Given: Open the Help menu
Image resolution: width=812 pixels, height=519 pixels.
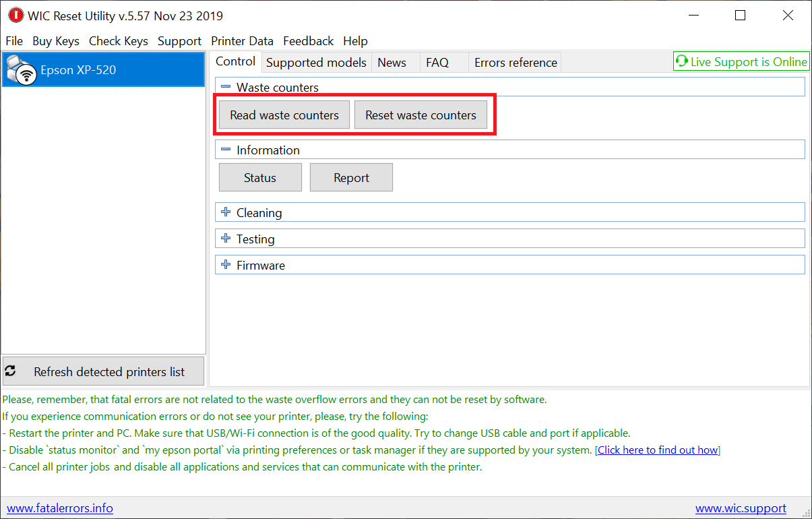Looking at the screenshot, I should [x=355, y=41].
